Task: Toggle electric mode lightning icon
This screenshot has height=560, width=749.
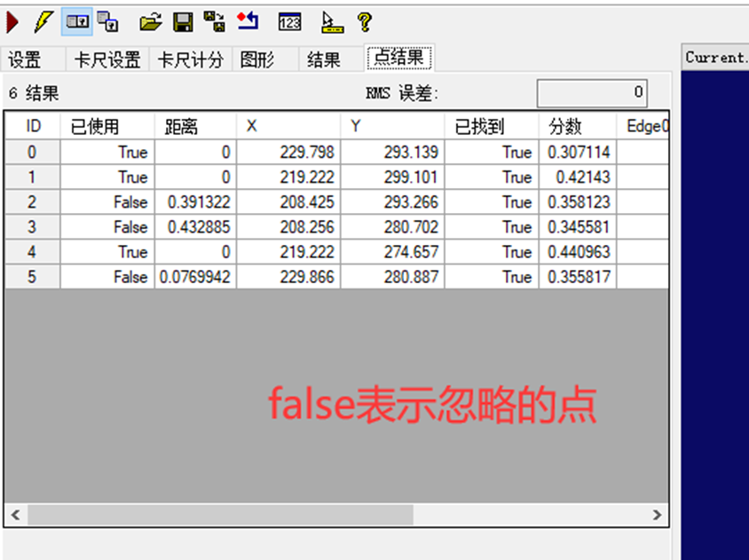Action: tap(43, 22)
